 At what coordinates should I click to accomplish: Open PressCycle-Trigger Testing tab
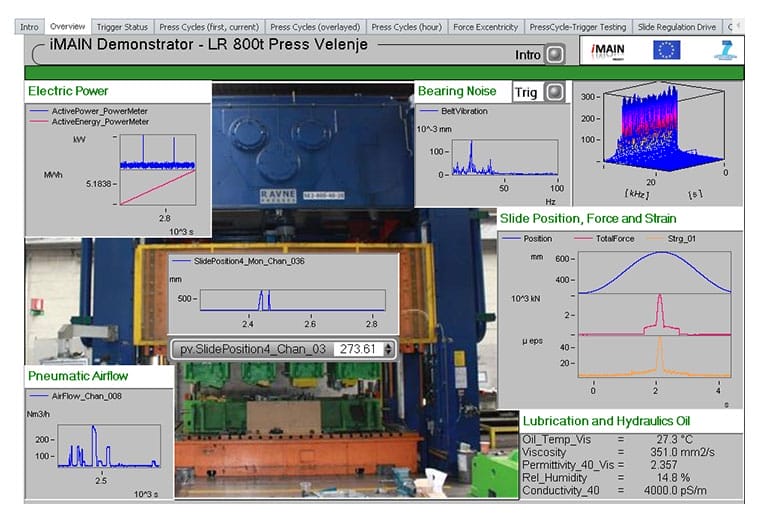[578, 27]
